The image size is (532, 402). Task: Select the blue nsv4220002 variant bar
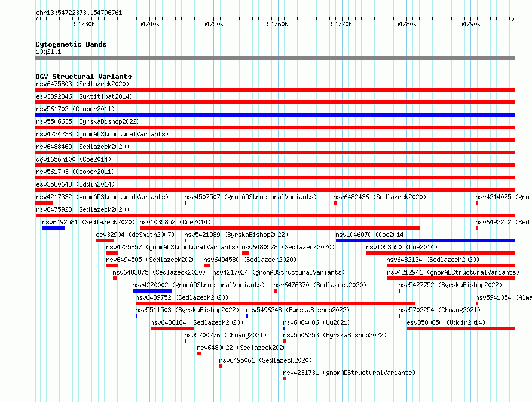click(x=152, y=291)
